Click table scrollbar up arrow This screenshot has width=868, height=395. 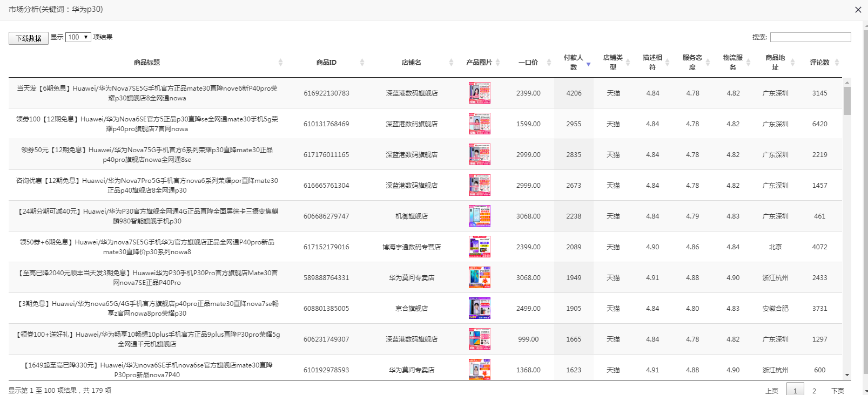(x=847, y=83)
